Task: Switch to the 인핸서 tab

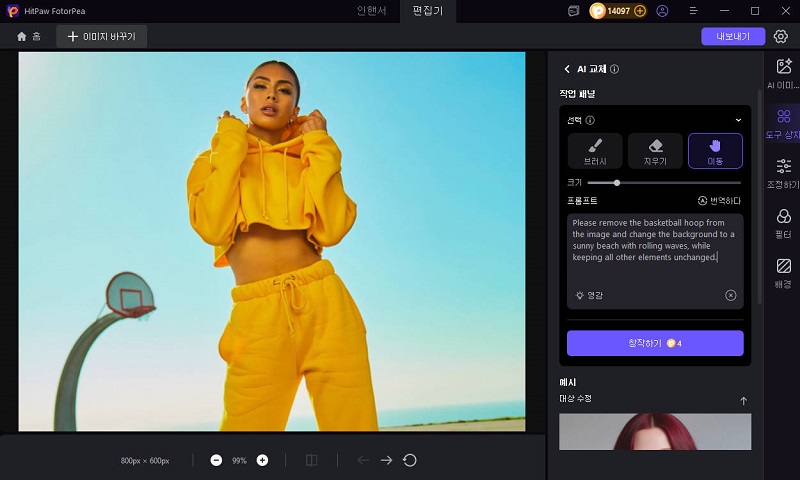Action: click(373, 11)
